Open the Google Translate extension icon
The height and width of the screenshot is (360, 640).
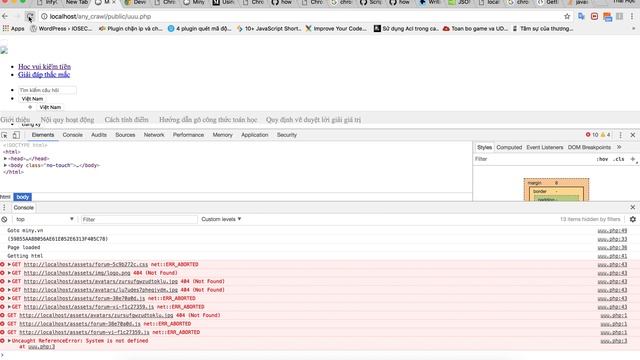point(581,16)
